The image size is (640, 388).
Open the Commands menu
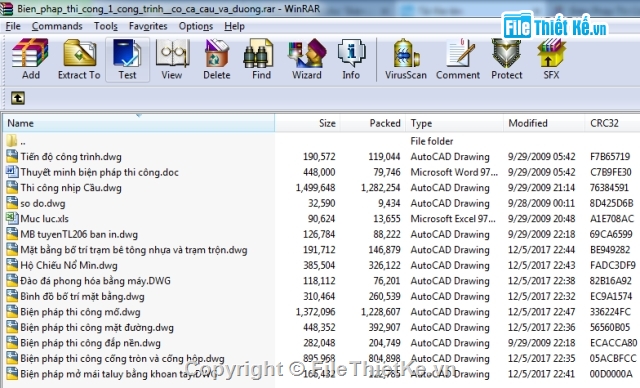57,26
